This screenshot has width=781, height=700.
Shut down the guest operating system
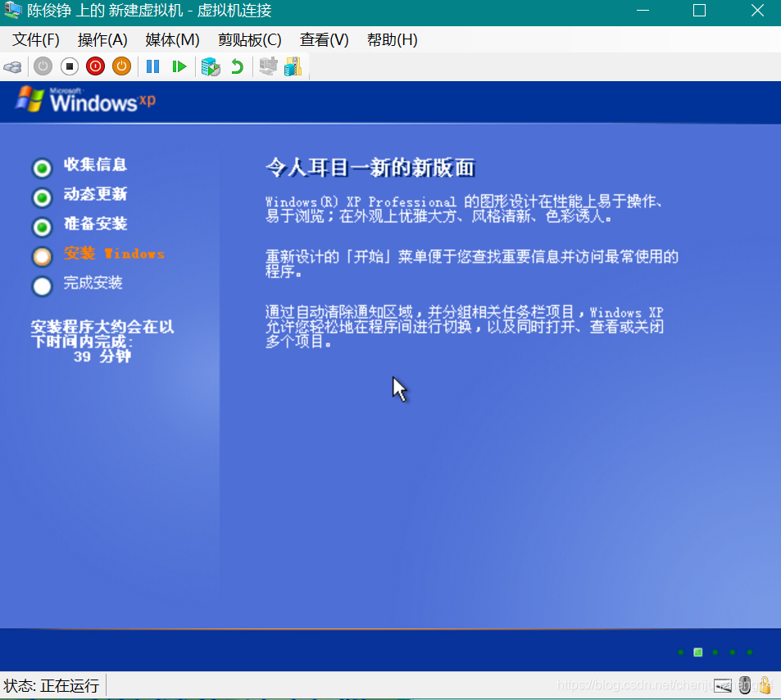pos(95,66)
